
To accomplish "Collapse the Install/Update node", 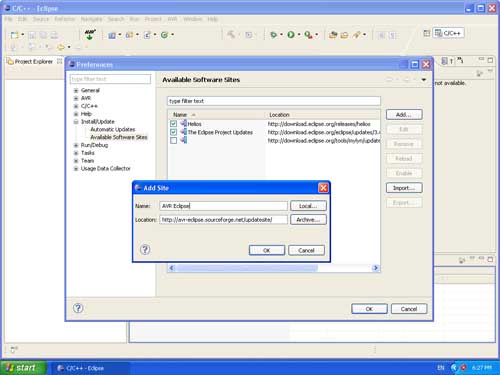I will pos(76,122).
